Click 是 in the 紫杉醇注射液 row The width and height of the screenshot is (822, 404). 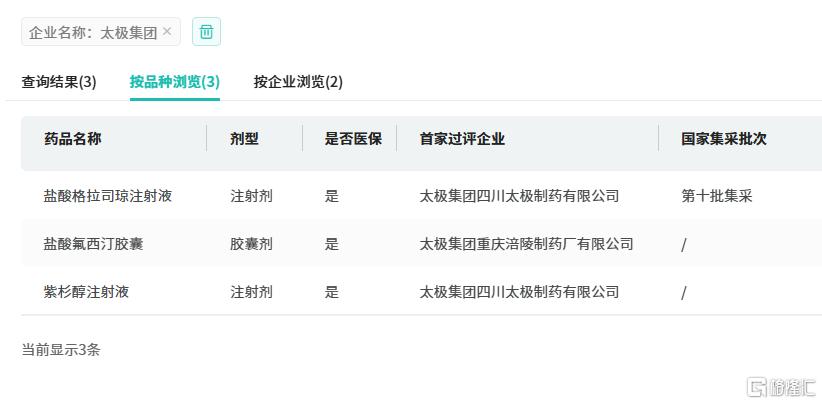pos(332,292)
